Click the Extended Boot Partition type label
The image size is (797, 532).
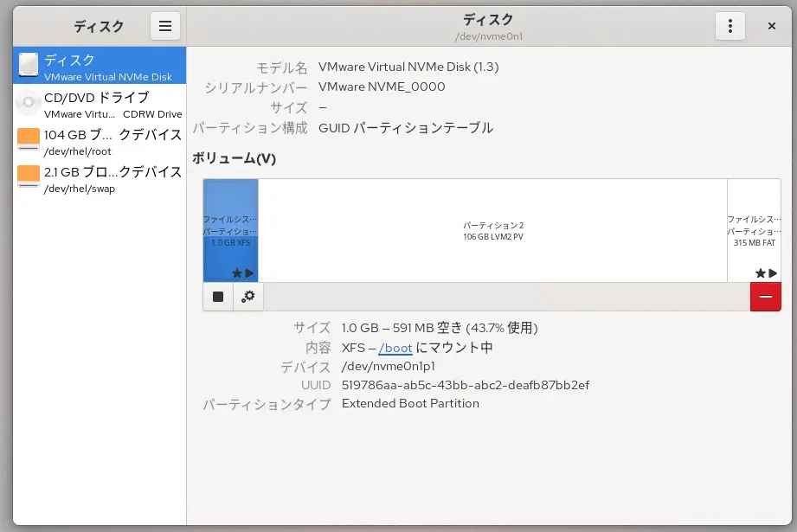(x=411, y=403)
